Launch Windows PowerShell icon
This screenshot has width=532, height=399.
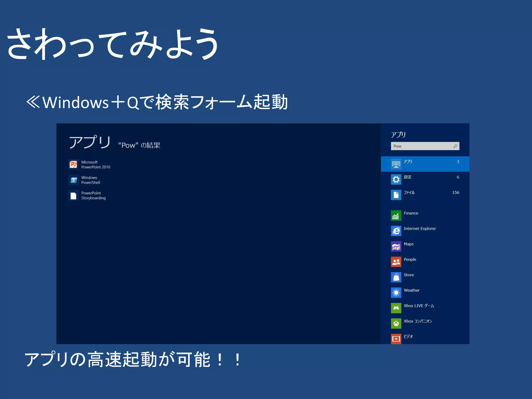[74, 180]
